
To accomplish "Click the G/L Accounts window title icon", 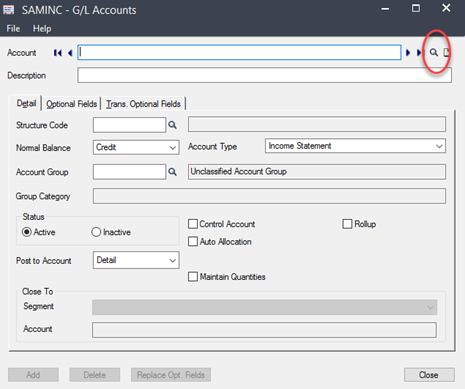I will (8, 10).
